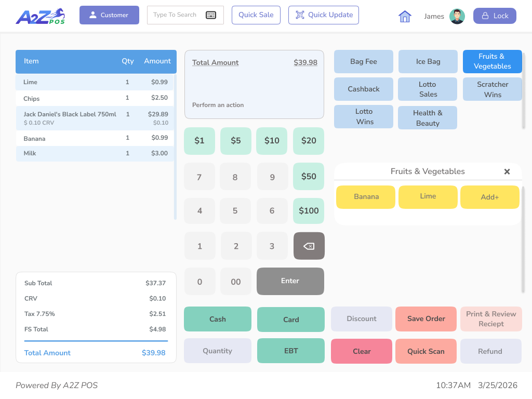Click the scan icon on Quick Update
The width and height of the screenshot is (532, 399).
[x=299, y=15]
